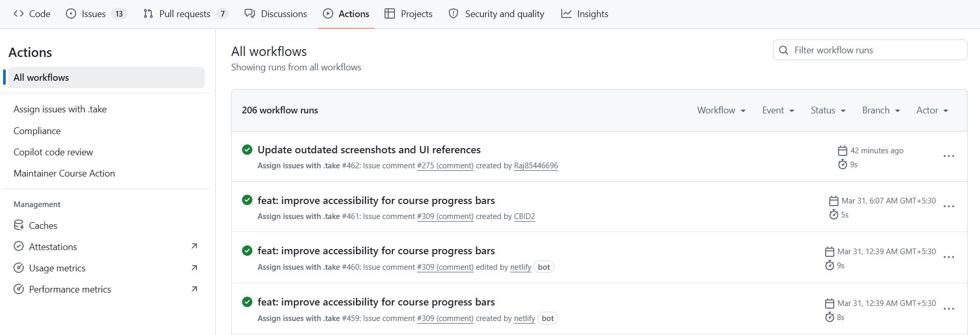Click external link arrow beside Attestations
The width and height of the screenshot is (980, 335).
194,246
